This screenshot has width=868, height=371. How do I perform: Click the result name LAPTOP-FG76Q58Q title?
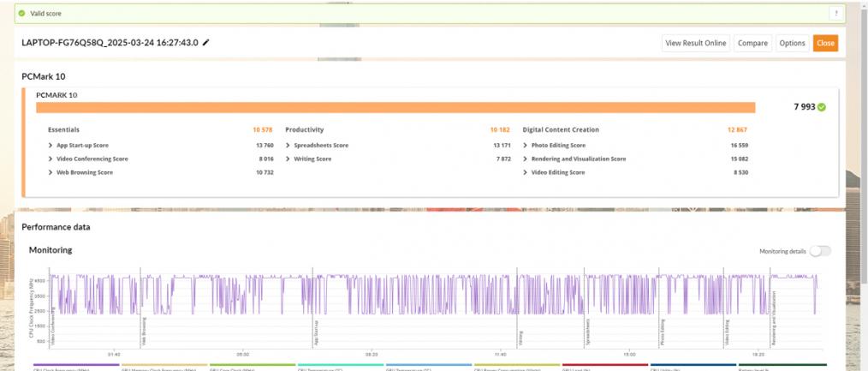pos(110,43)
